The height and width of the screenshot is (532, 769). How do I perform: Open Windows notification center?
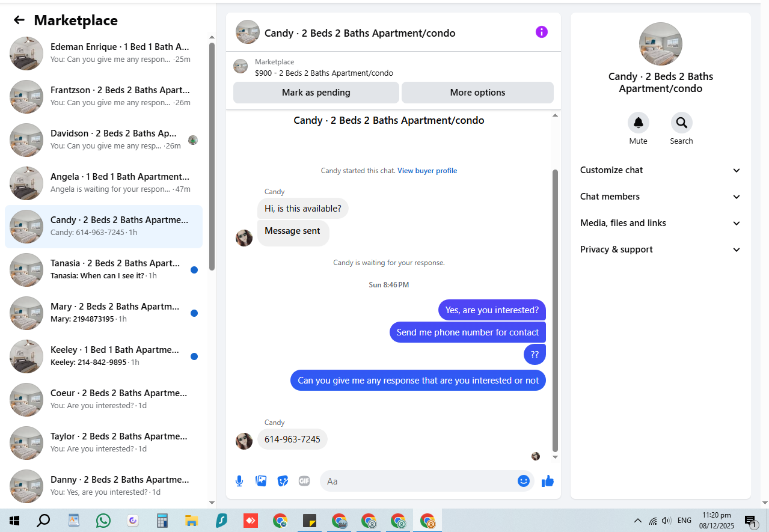click(750, 521)
